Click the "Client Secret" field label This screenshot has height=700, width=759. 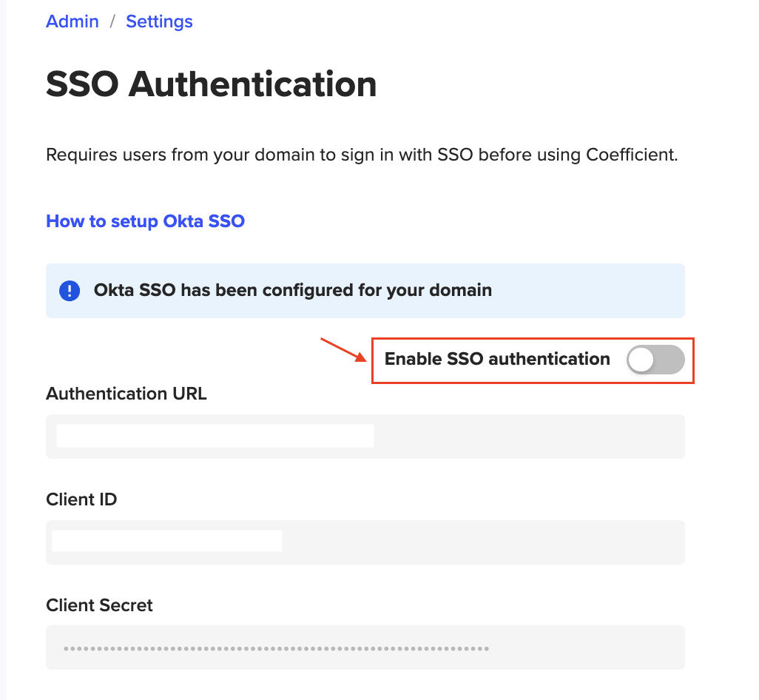(99, 605)
